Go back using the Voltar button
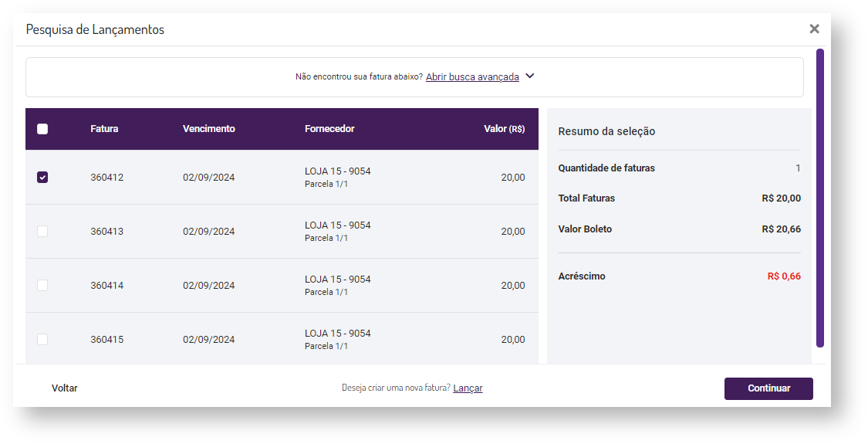The width and height of the screenshot is (868, 444). (x=65, y=388)
